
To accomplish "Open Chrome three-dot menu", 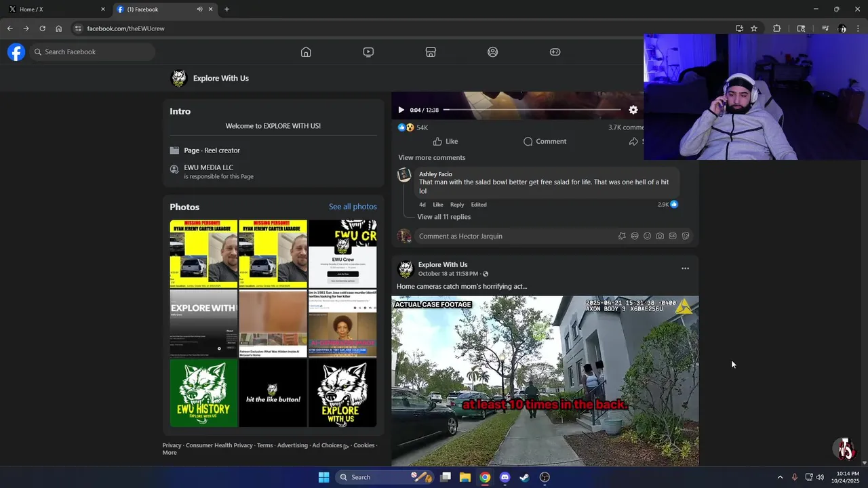I will tap(858, 28).
